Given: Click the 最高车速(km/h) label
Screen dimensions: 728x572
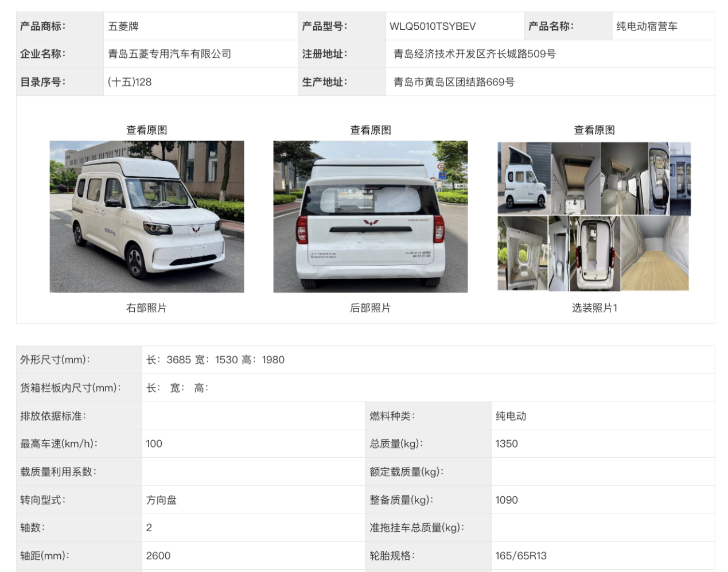Looking at the screenshot, I should (x=59, y=443).
